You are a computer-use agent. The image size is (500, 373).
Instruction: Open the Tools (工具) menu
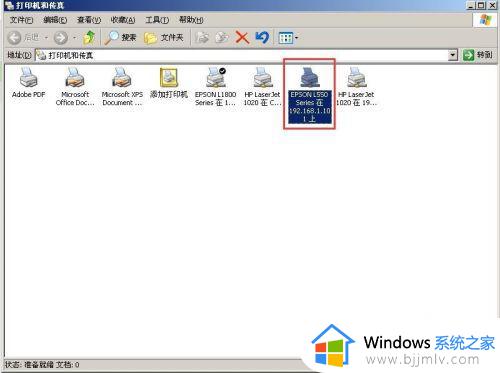pos(157,20)
